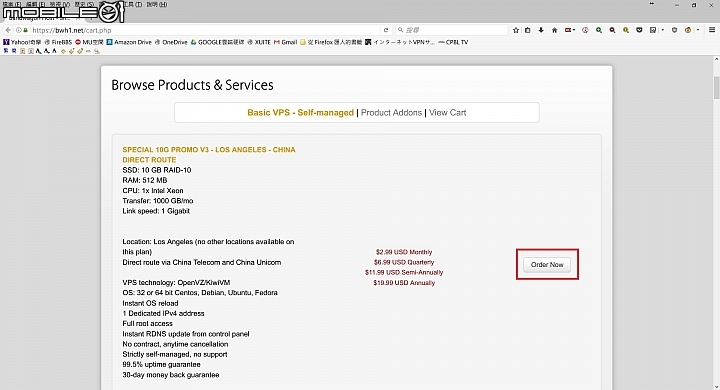
Task: Click $6.99 USD Quarterly price text
Action: pyautogui.click(x=404, y=262)
